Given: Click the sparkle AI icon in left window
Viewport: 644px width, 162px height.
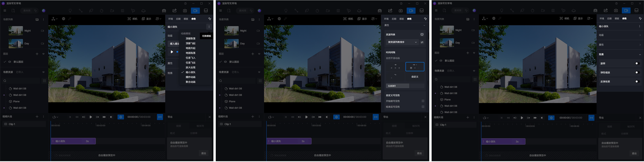Looking at the screenshot, I should 210,19.
